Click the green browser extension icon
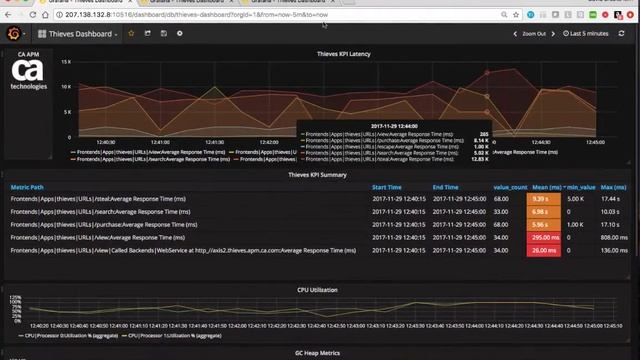640x360 pixels. click(x=593, y=15)
